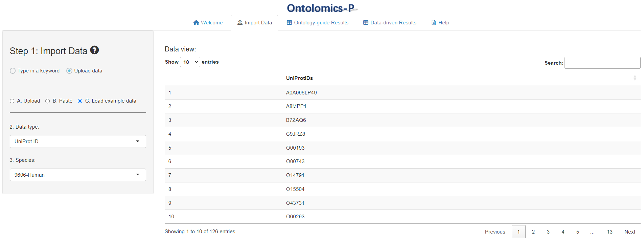This screenshot has width=644, height=241.
Task: Open the Show entries count dropdown
Action: tap(190, 62)
